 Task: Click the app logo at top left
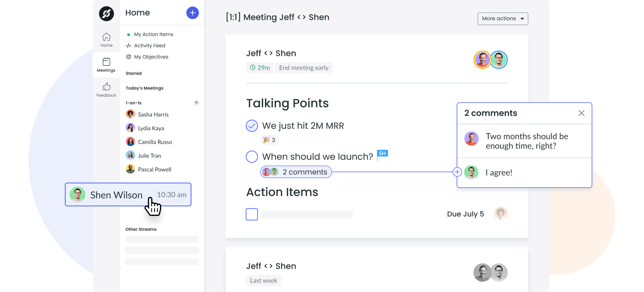pyautogui.click(x=106, y=14)
